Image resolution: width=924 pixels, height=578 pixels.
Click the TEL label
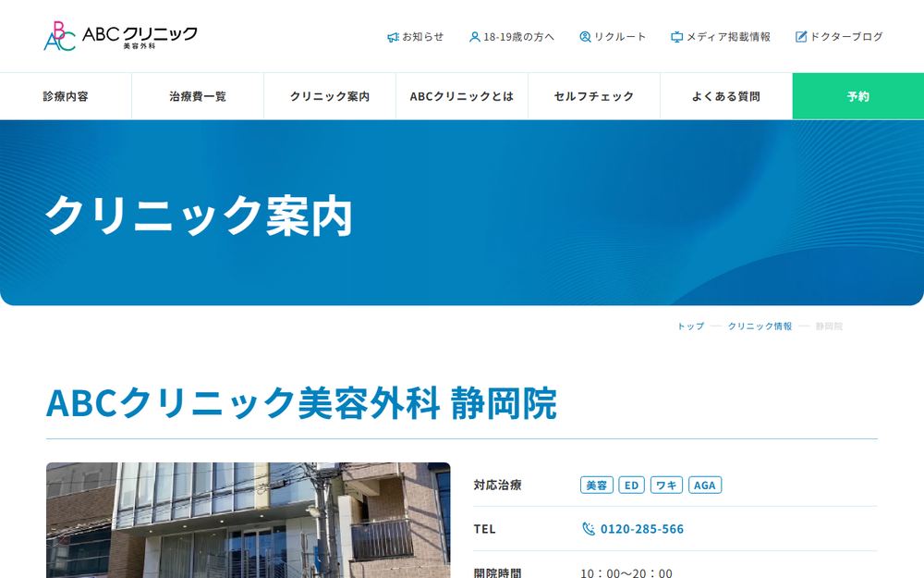click(x=484, y=529)
